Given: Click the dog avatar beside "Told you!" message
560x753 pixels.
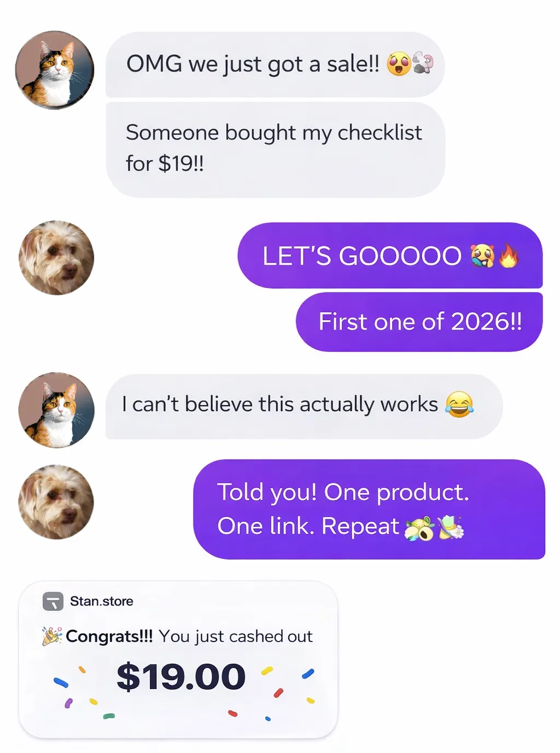Looking at the screenshot, I should [56, 502].
